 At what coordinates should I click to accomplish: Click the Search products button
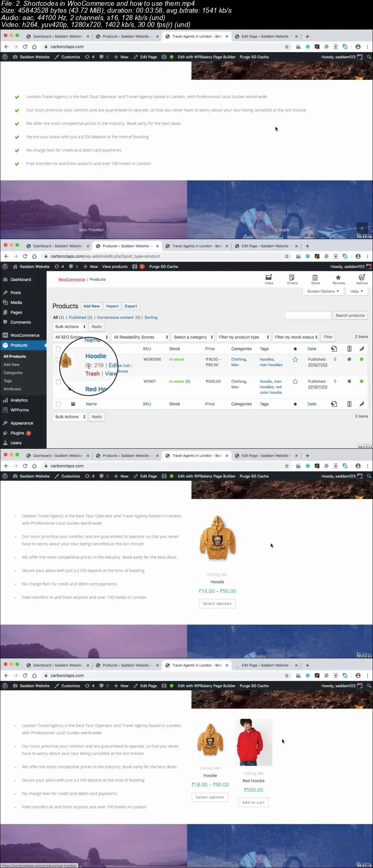tap(350, 315)
